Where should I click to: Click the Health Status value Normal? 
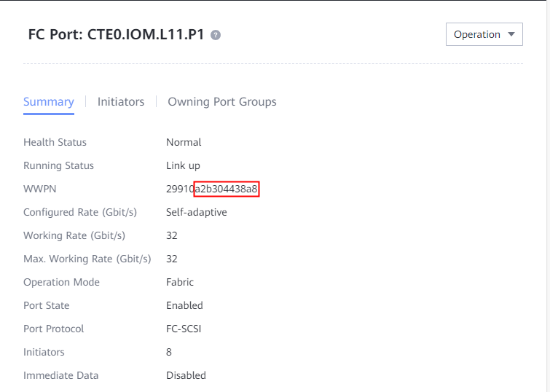[x=184, y=142]
